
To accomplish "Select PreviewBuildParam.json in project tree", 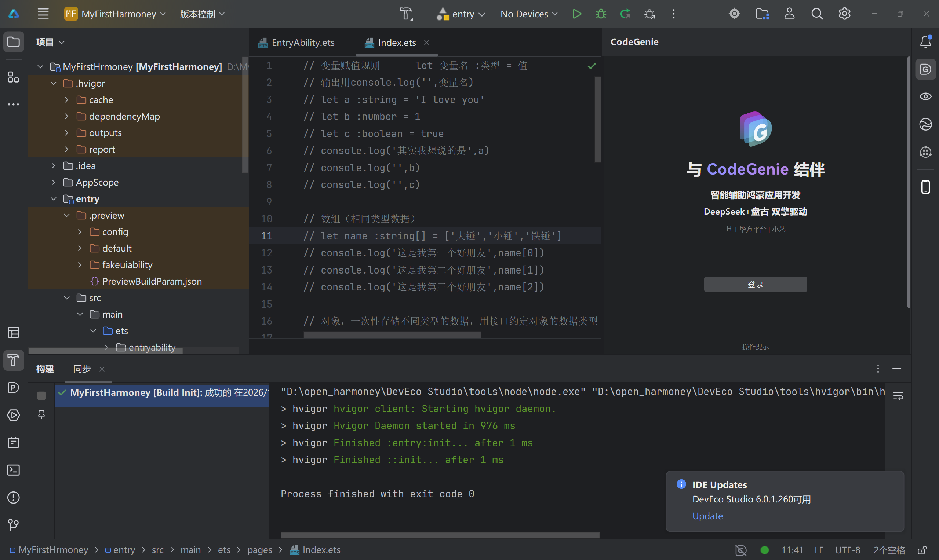I will pyautogui.click(x=152, y=281).
